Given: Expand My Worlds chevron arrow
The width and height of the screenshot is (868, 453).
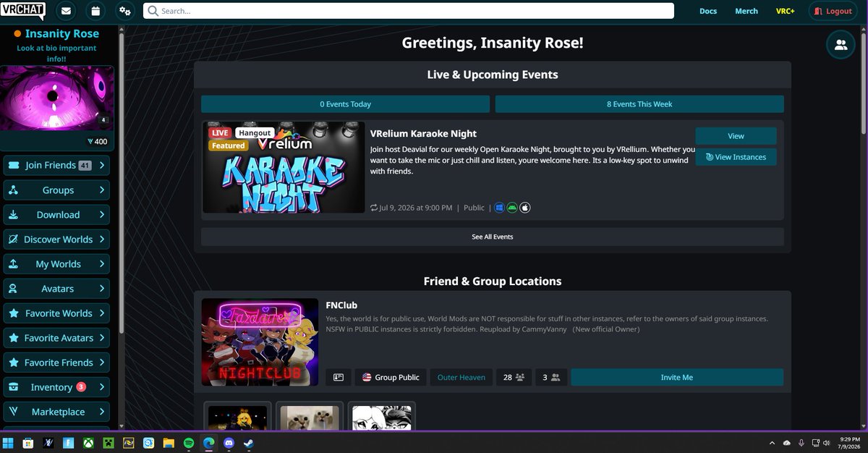Looking at the screenshot, I should point(102,264).
